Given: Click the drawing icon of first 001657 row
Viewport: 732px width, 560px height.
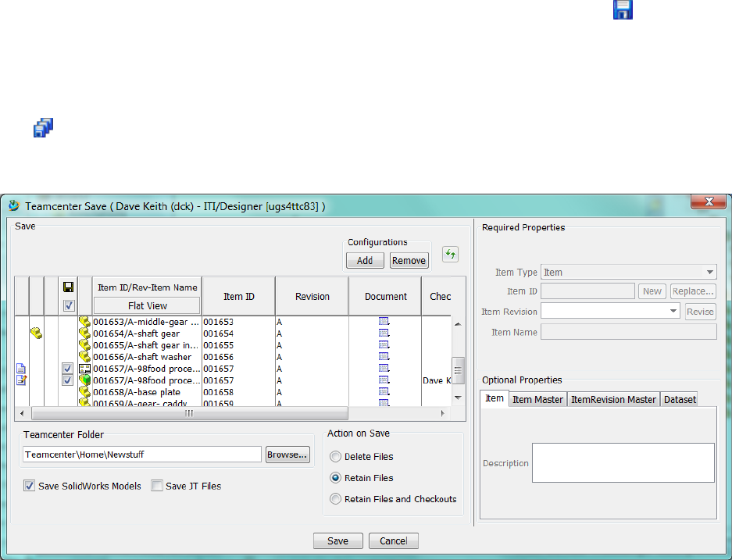Looking at the screenshot, I should [x=84, y=369].
